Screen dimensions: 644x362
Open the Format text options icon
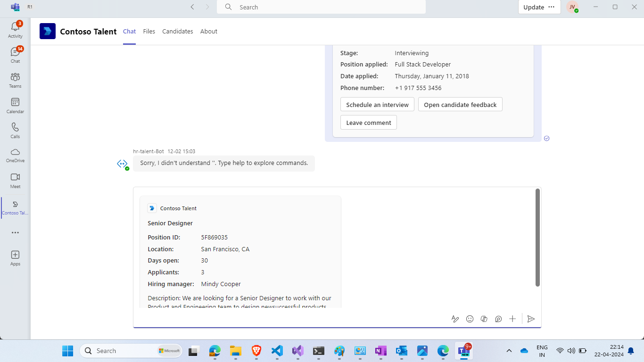click(455, 319)
